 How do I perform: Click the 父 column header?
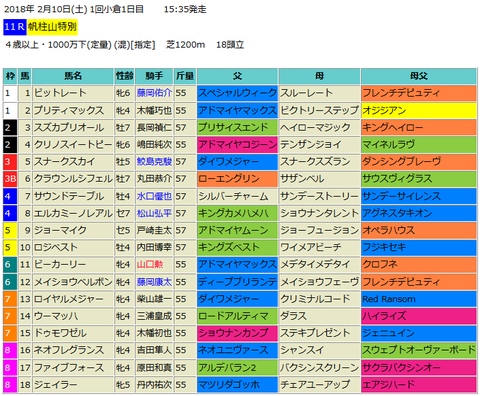coord(237,76)
